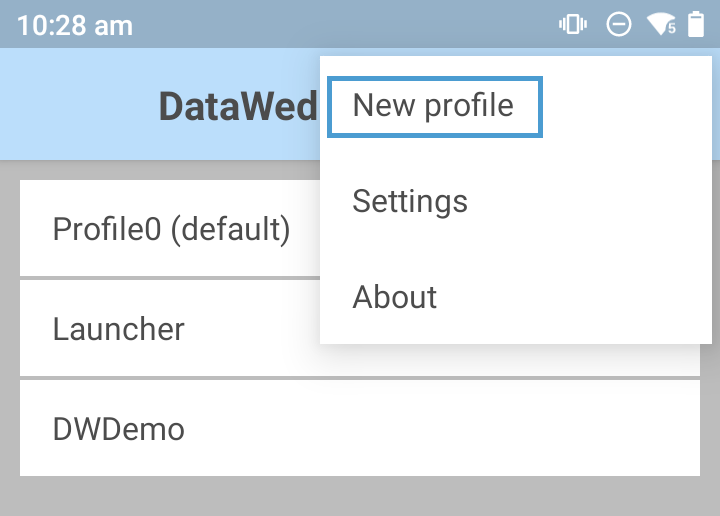Image resolution: width=720 pixels, height=516 pixels.
Task: Tap the vibrate mode status icon
Action: (573, 24)
